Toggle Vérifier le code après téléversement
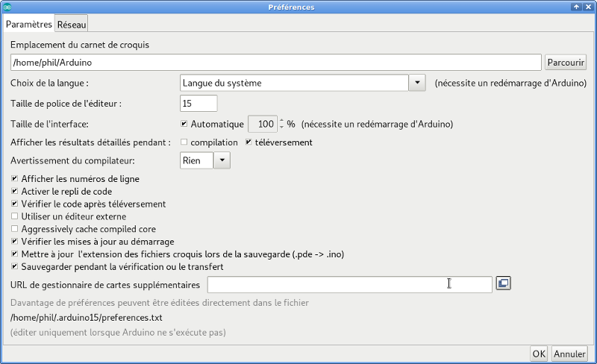Screen dimensions: 597x364 14,204
